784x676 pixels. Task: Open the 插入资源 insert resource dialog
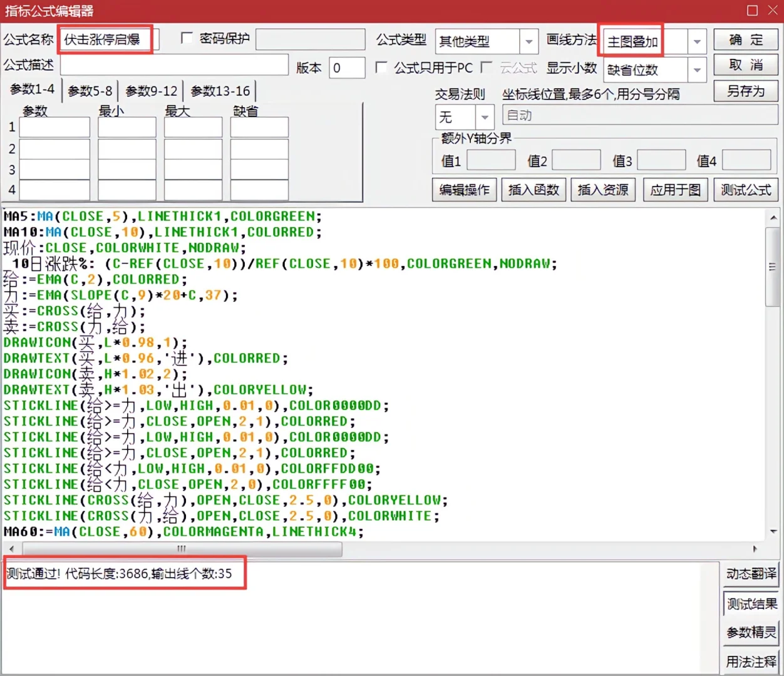point(603,190)
